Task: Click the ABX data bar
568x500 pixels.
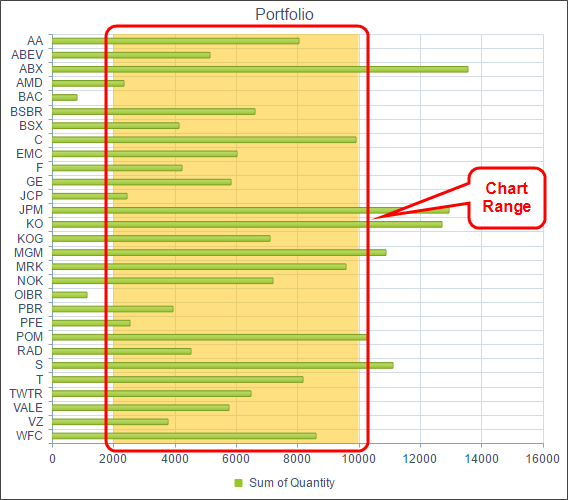Action: 260,69
